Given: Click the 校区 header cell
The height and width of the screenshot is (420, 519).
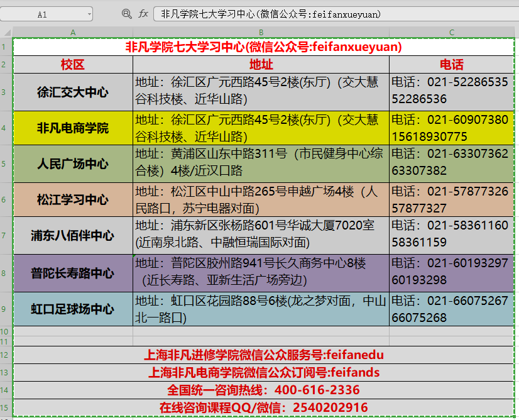Looking at the screenshot, I should point(73,65).
